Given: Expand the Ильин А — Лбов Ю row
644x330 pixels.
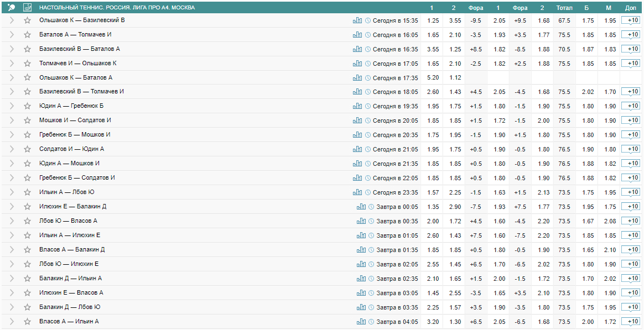Looking at the screenshot, I should [12, 192].
